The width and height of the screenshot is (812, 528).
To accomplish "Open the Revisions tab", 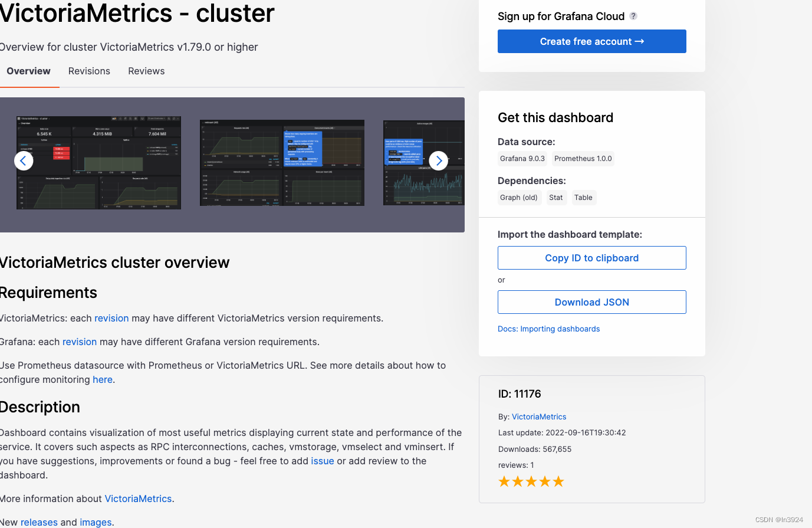I will (x=89, y=71).
